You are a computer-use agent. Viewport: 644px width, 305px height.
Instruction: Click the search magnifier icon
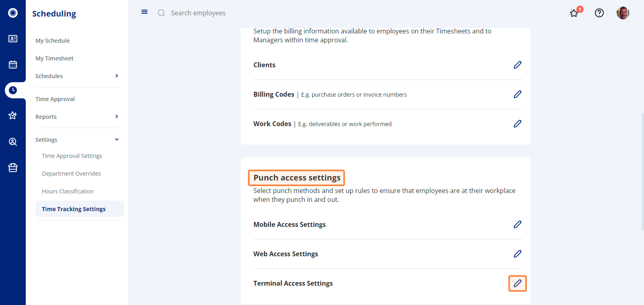161,13
